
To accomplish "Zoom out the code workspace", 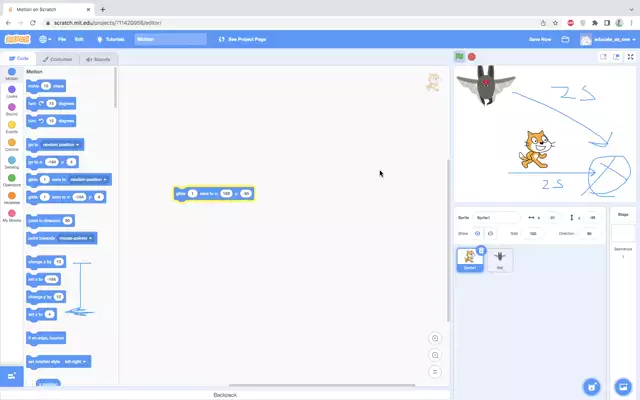I will pyautogui.click(x=435, y=355).
